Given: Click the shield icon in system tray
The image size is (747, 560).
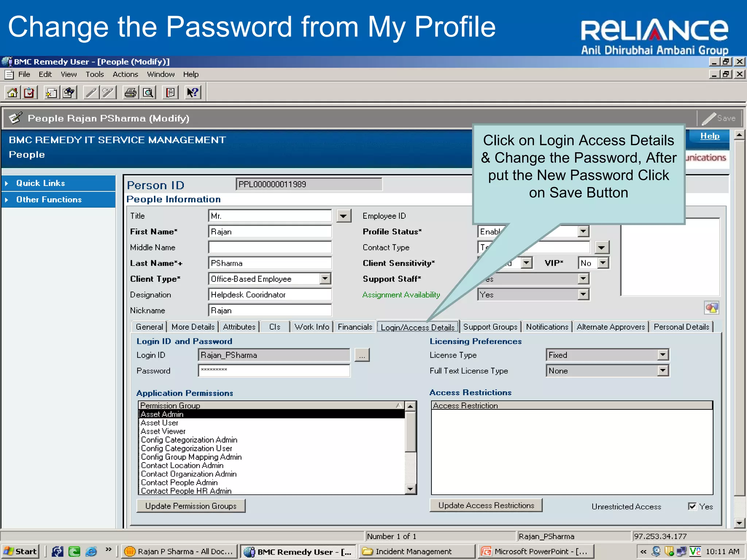Looking at the screenshot, I should click(669, 552).
